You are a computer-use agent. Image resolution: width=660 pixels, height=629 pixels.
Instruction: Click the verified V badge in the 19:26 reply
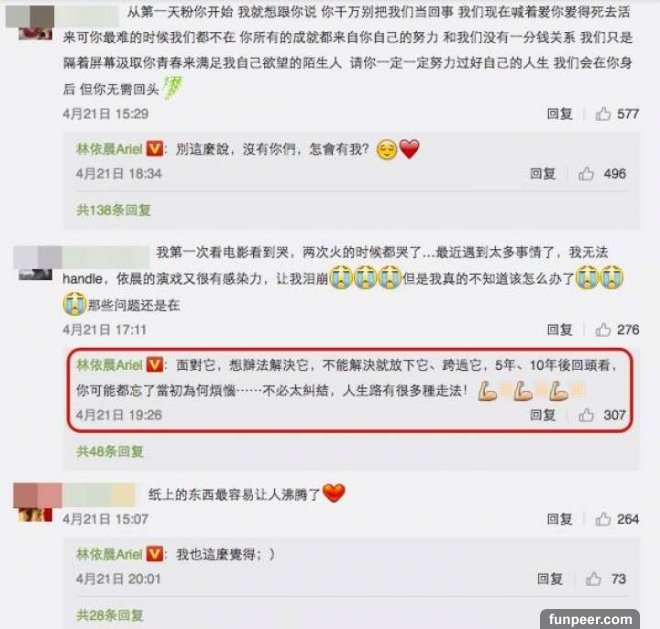point(154,365)
